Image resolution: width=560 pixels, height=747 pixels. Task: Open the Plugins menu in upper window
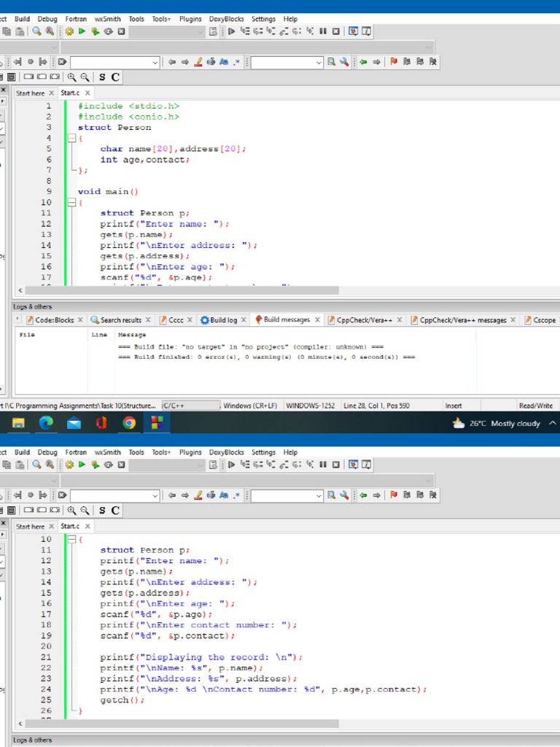click(190, 19)
